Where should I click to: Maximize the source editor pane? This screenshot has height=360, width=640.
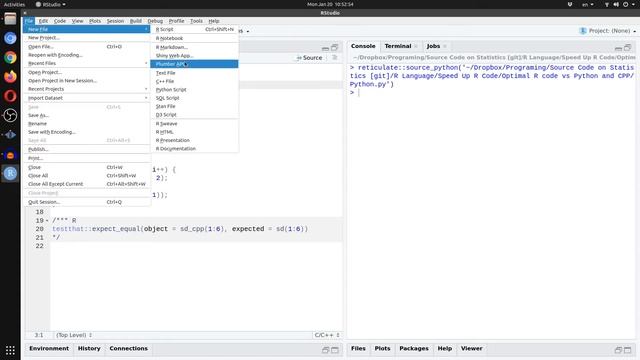335,47
